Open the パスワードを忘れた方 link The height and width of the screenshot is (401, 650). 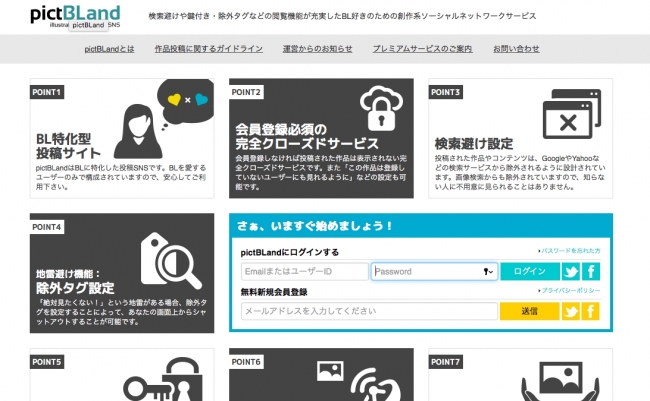[569, 251]
